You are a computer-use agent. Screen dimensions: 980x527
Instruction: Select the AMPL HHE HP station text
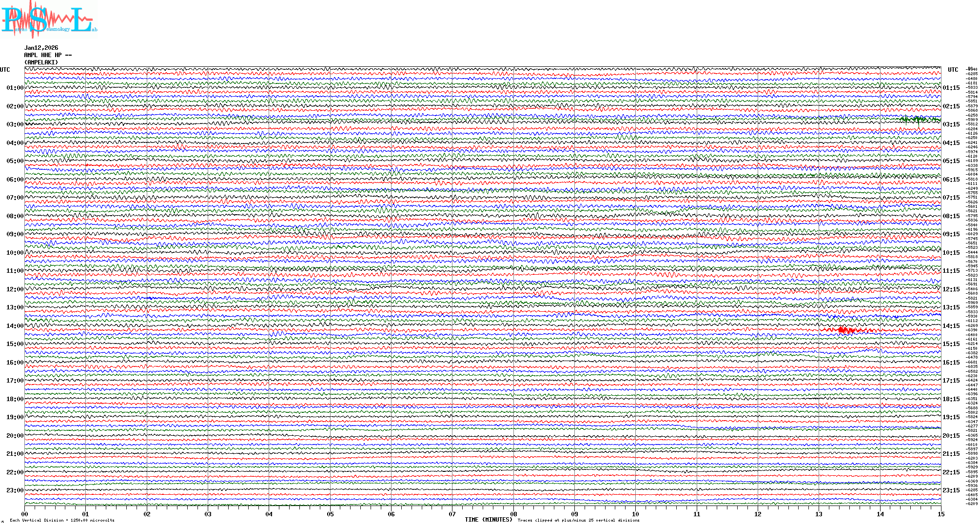(x=47, y=55)
